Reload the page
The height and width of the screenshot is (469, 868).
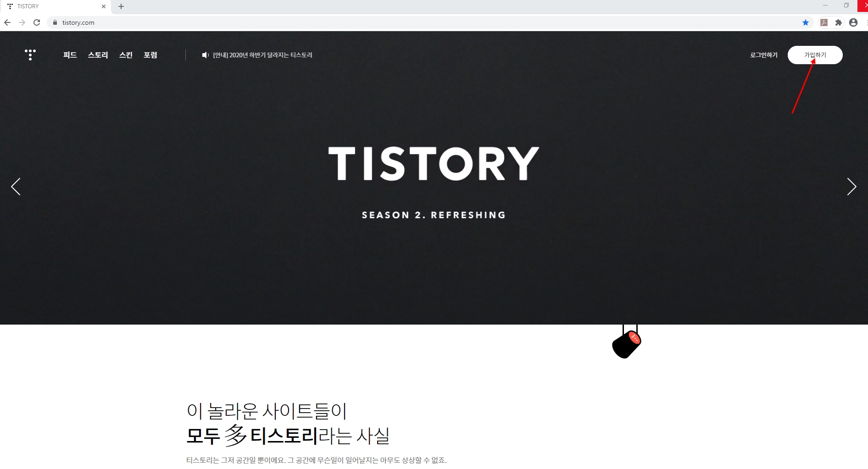click(37, 22)
